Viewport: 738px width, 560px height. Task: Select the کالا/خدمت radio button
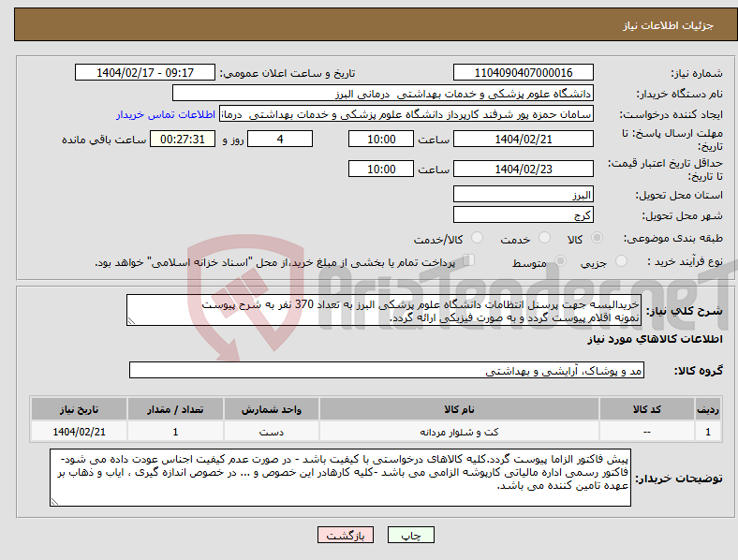pos(478,238)
